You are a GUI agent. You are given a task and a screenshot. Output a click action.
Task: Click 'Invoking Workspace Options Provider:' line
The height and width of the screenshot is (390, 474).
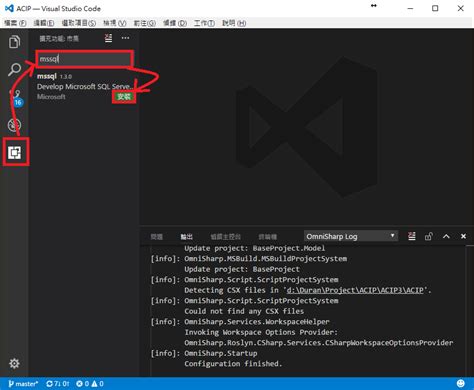(261, 332)
